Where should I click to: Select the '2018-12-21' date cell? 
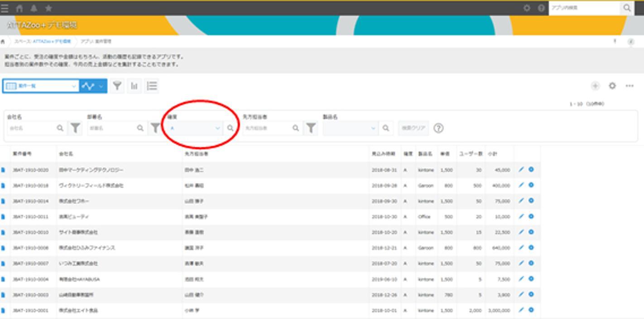point(384,248)
